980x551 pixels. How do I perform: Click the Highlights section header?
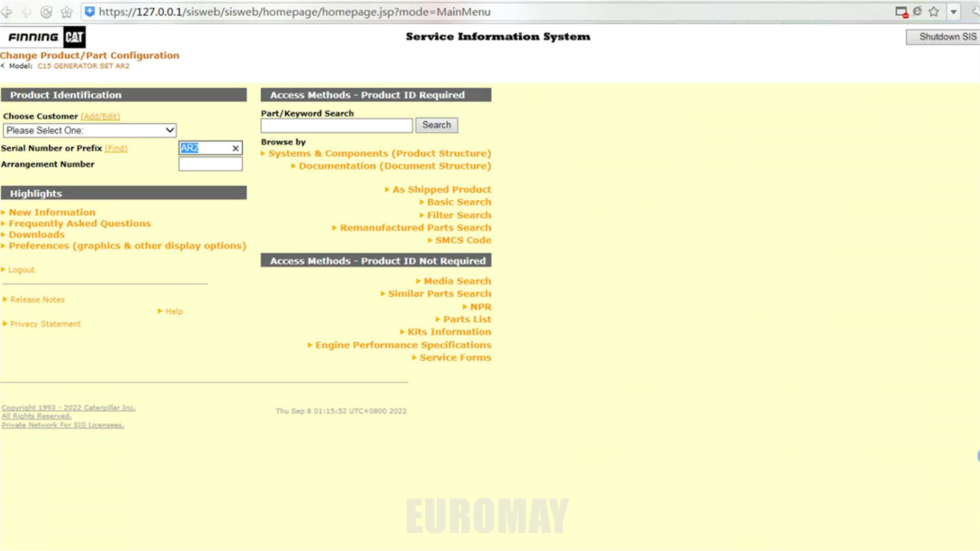[x=123, y=193]
